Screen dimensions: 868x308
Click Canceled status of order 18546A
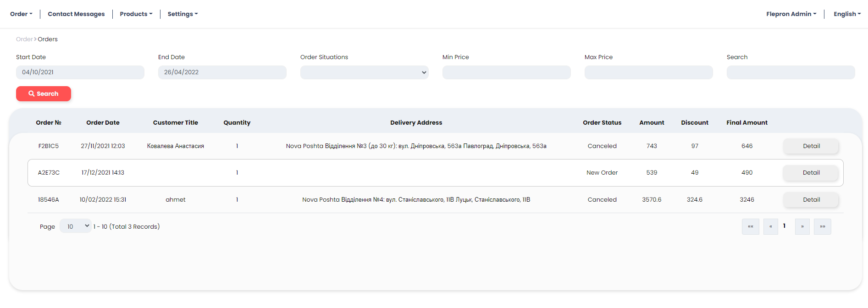click(x=602, y=199)
